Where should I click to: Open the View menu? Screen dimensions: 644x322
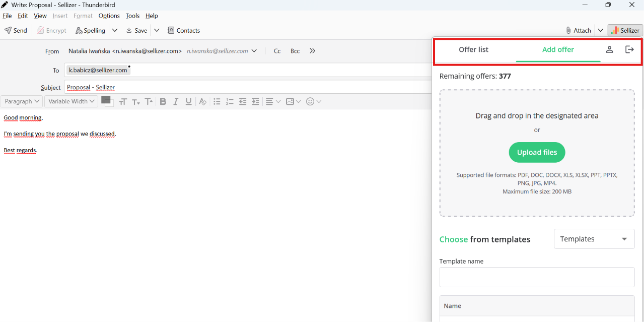click(x=40, y=16)
